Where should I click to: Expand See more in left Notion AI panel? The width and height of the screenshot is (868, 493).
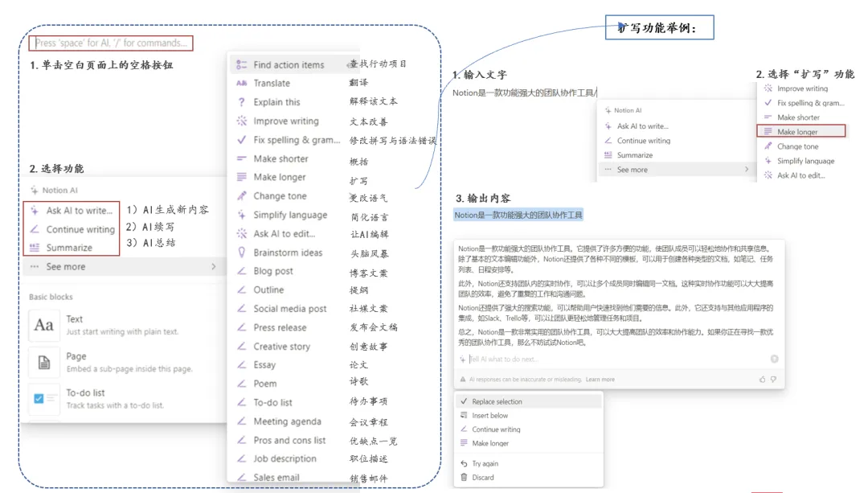coord(124,266)
